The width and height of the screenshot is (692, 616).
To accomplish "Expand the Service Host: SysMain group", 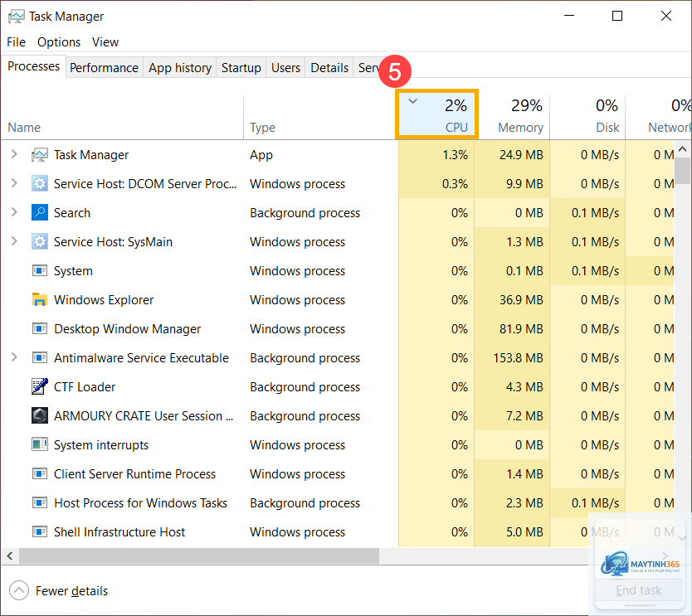I will (14, 241).
